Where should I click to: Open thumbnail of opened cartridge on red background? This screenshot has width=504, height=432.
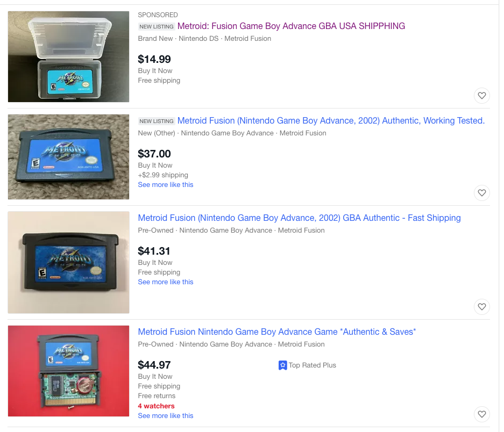coord(68,371)
